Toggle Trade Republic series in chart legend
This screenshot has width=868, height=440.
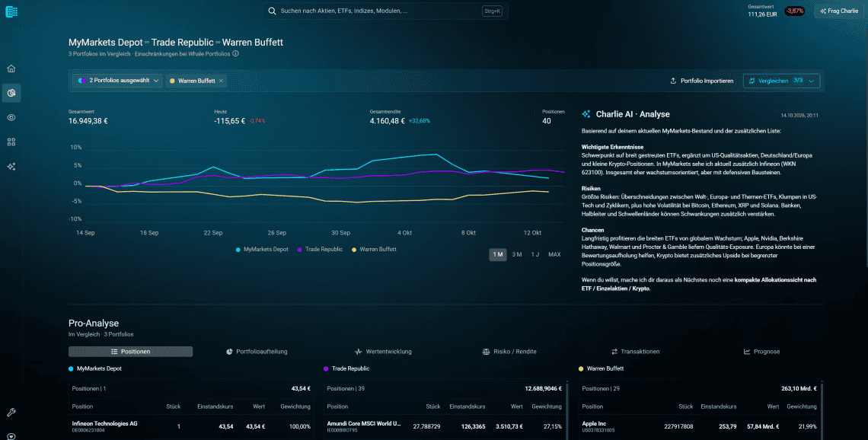pyautogui.click(x=320, y=250)
